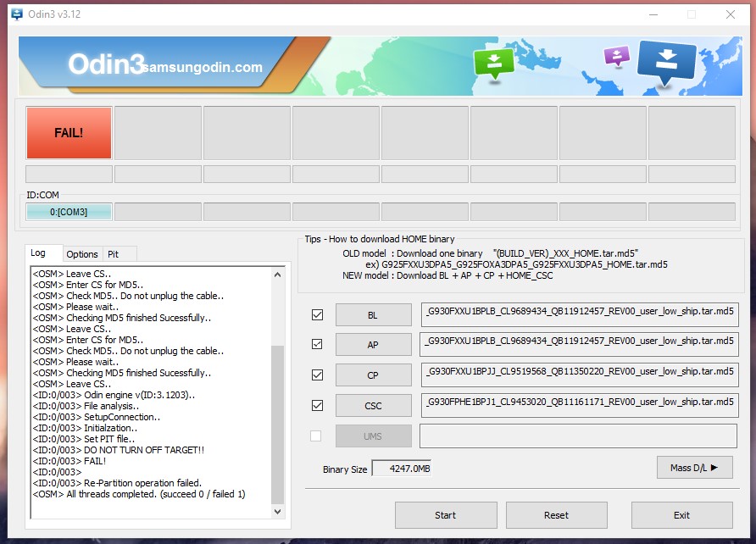The image size is (756, 544).
Task: Click the log scrollbar up arrow
Action: click(x=277, y=275)
